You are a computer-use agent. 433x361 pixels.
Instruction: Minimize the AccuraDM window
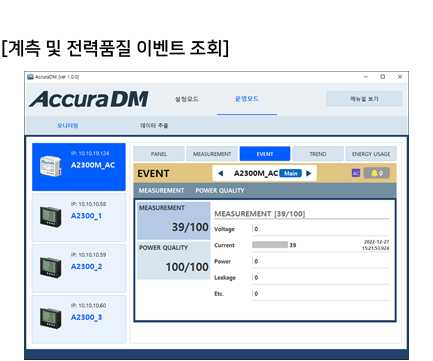tap(366, 77)
